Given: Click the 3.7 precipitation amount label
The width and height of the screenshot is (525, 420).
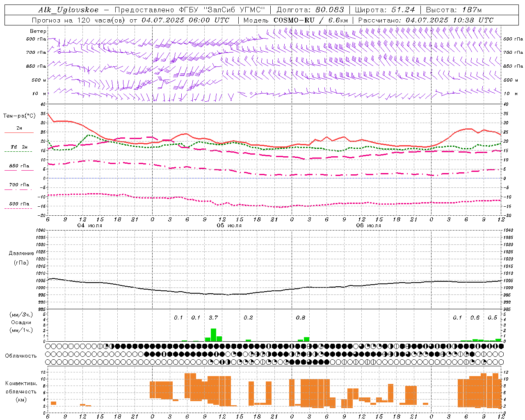Looking at the screenshot, I should tap(213, 317).
